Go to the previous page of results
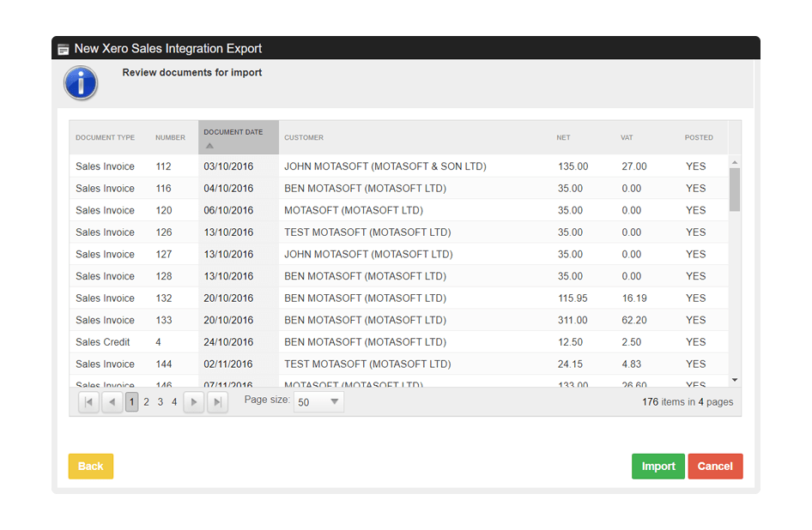The image size is (812, 530). pyautogui.click(x=112, y=402)
